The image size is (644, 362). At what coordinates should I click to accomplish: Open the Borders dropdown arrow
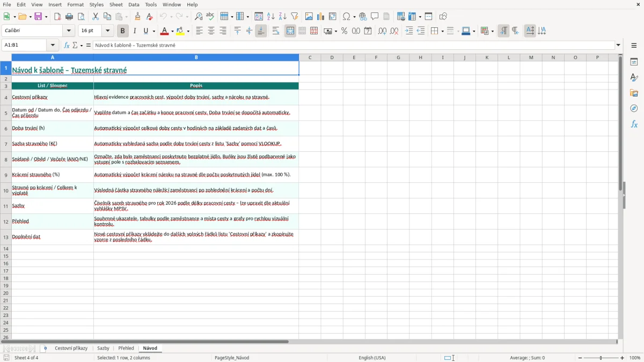pyautogui.click(x=442, y=31)
